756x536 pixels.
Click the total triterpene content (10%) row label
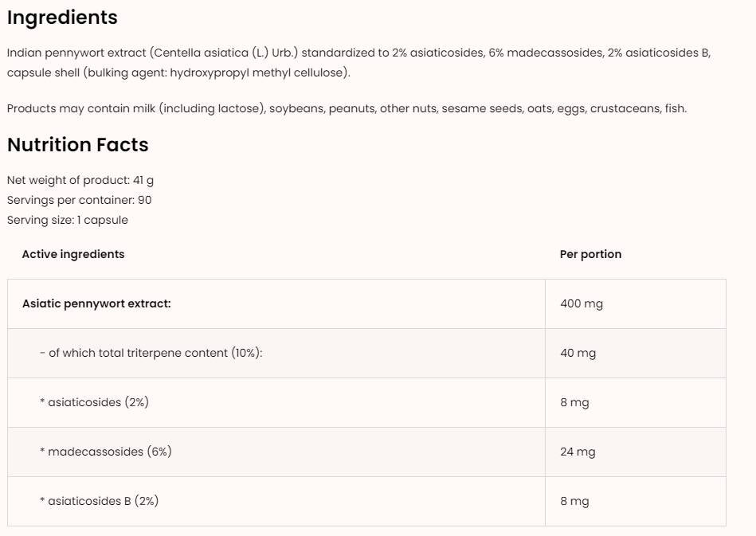(151, 353)
